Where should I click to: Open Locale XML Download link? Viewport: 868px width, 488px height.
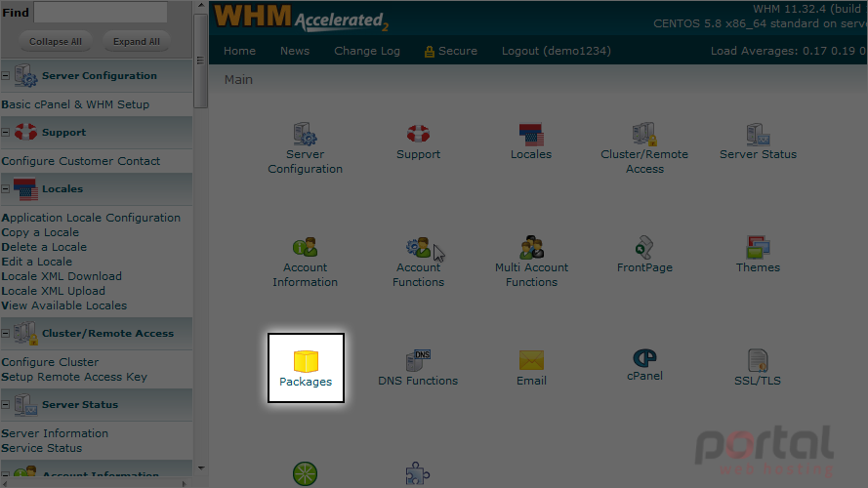click(62, 276)
